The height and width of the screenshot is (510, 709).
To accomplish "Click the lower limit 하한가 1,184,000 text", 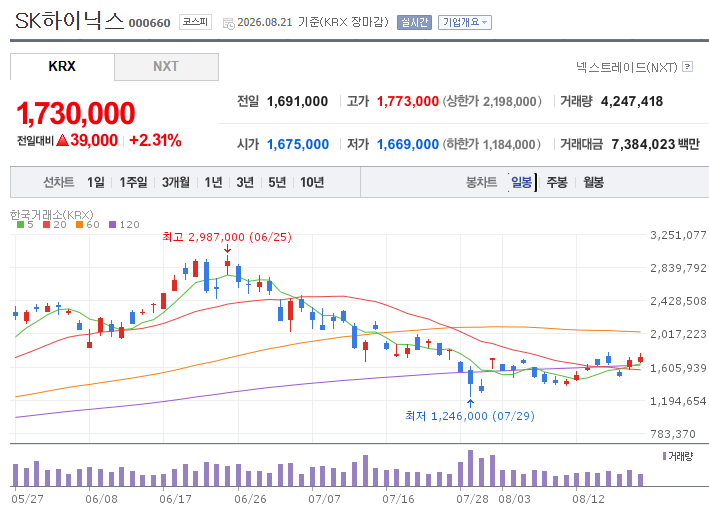I will 492,144.
